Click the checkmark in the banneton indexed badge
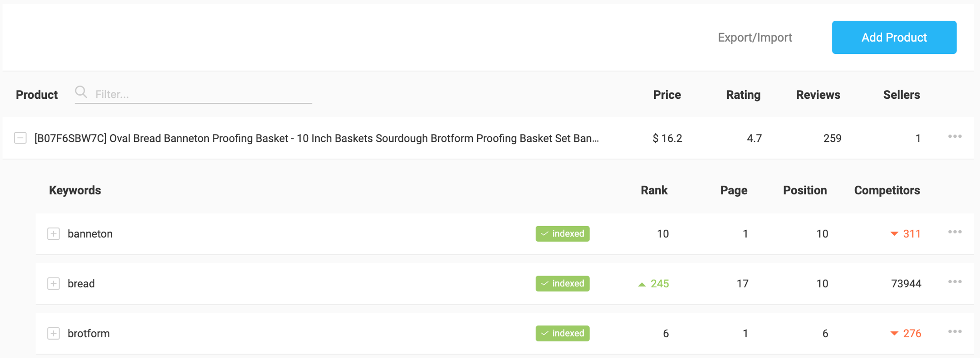 (x=544, y=234)
